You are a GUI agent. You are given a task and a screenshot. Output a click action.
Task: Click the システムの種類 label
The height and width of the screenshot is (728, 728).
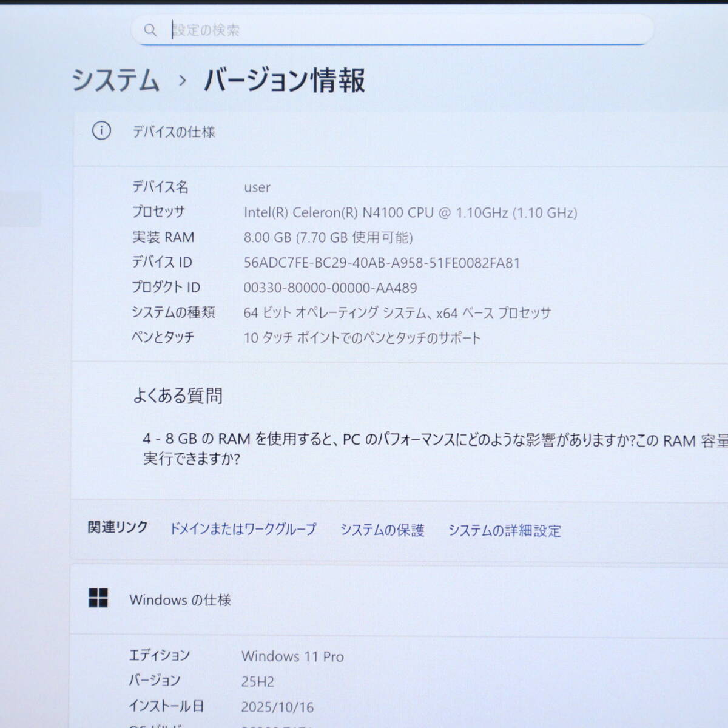coord(174,312)
